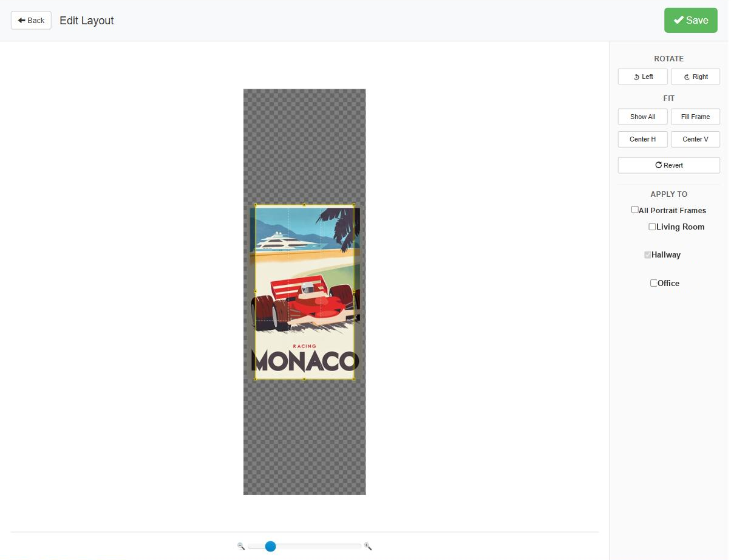Enable the Living Room checkbox
Screen dimensions: 731x560
click(x=652, y=227)
